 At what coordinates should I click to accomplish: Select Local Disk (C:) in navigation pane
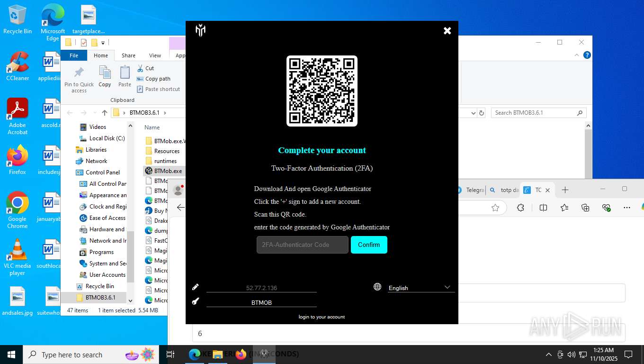tap(107, 138)
